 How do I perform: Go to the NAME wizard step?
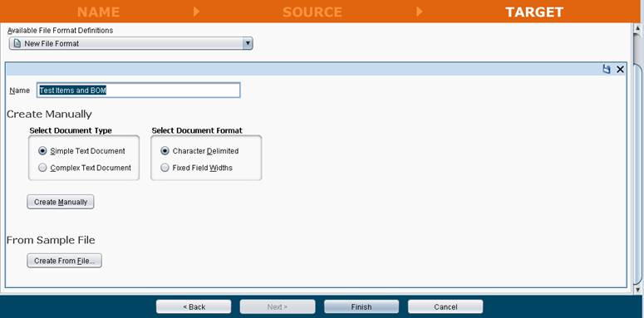[x=98, y=12]
